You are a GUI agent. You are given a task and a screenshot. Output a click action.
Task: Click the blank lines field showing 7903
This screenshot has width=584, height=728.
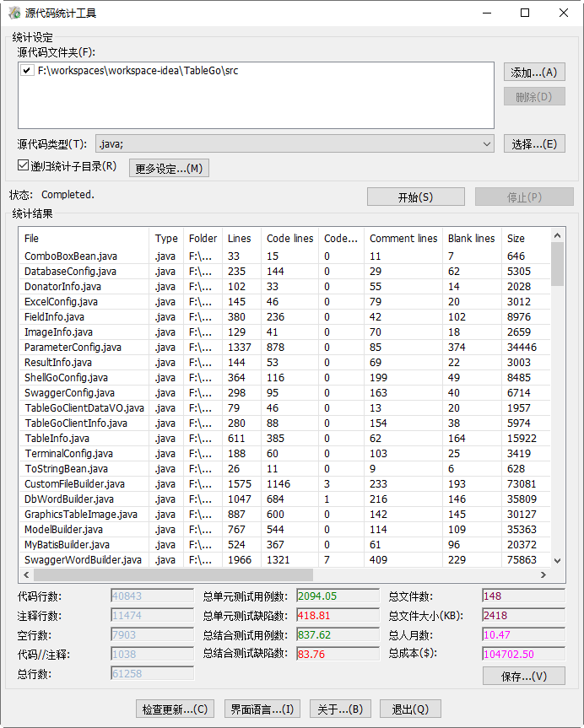point(153,634)
